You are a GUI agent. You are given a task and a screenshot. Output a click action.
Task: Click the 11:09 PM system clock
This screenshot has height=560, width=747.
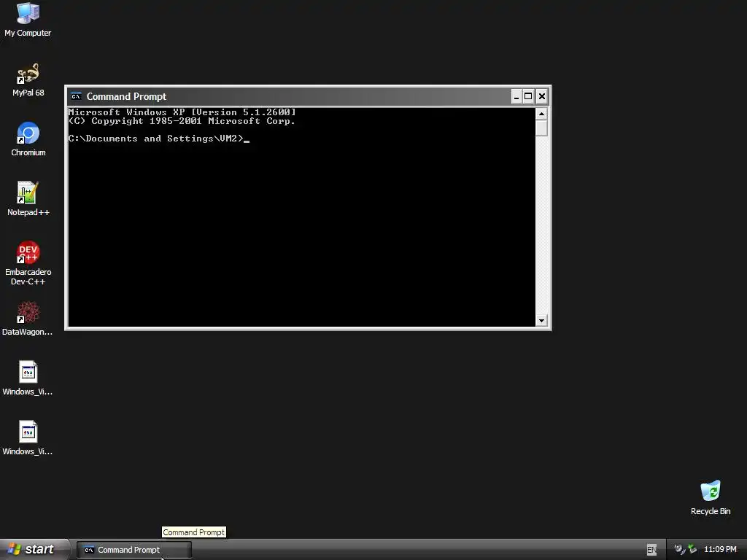tap(720, 549)
